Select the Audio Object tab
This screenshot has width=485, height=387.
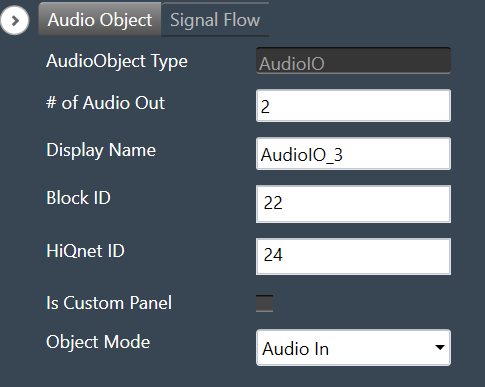coord(100,20)
